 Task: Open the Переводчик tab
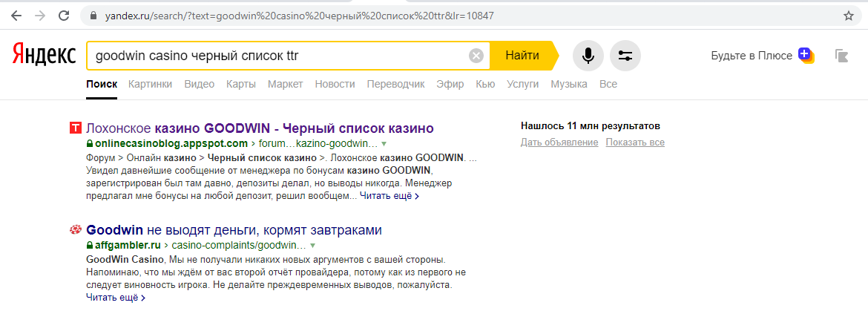[x=396, y=84]
